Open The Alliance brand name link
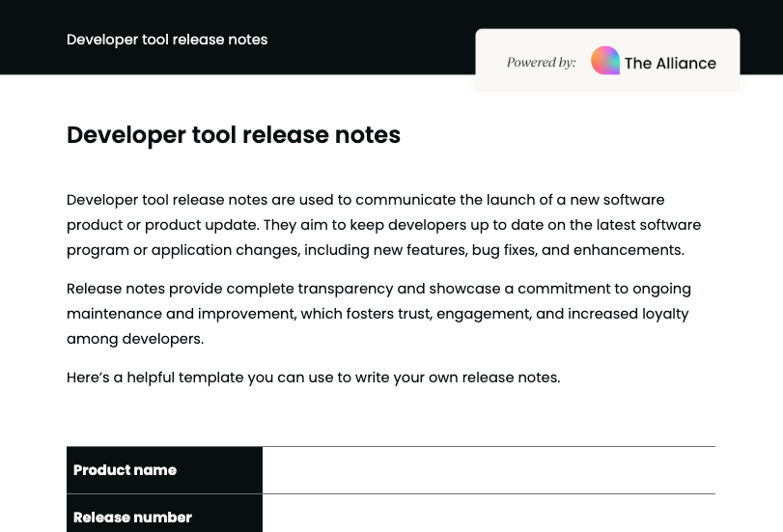The height and width of the screenshot is (532, 783). point(670,63)
